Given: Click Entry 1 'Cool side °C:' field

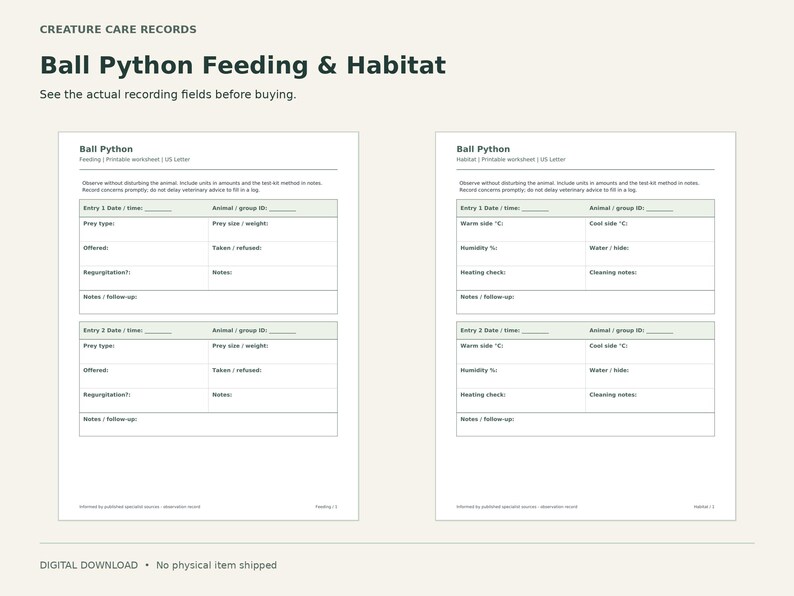Looking at the screenshot, I should [650, 229].
